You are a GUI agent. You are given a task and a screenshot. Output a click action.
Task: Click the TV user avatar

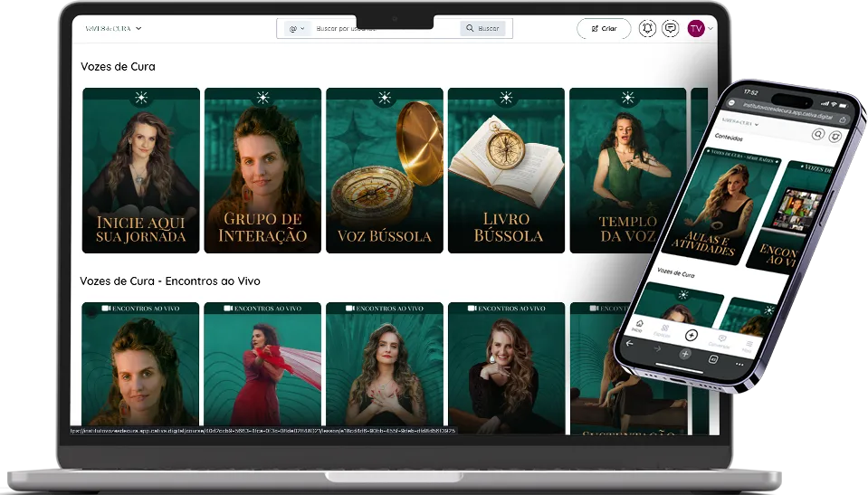(x=696, y=29)
